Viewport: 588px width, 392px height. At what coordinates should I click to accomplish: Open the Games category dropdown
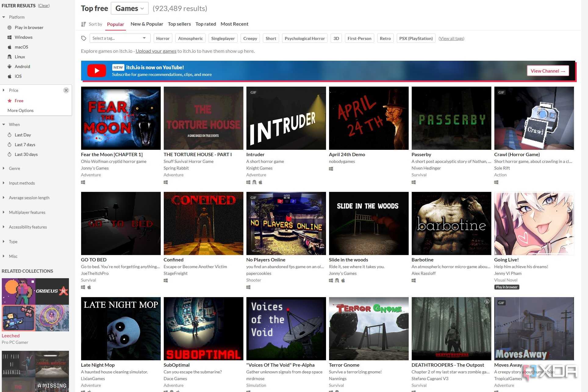point(130,8)
